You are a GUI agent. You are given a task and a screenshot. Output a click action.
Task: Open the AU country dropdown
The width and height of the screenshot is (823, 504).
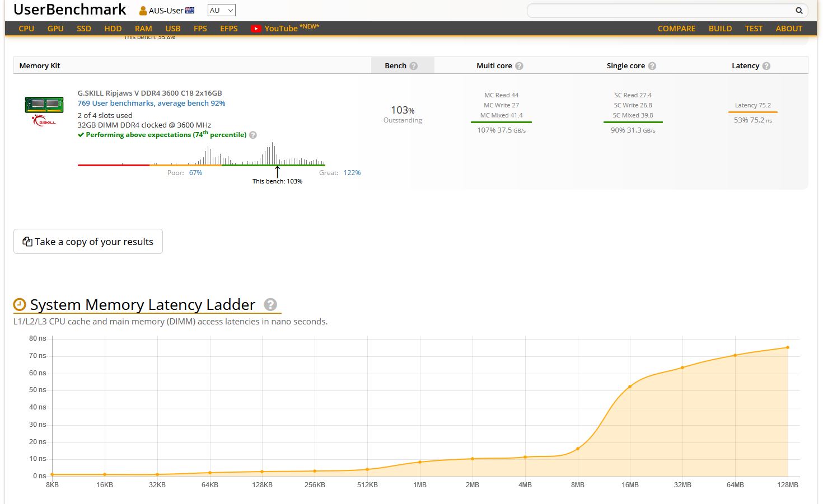pyautogui.click(x=221, y=10)
